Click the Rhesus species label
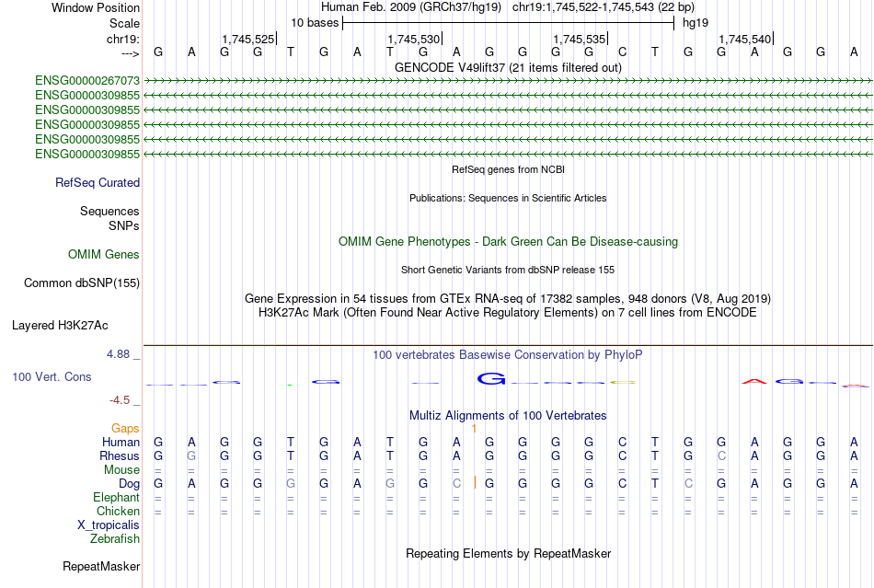Viewport: 874px width, 588px height. (120, 455)
